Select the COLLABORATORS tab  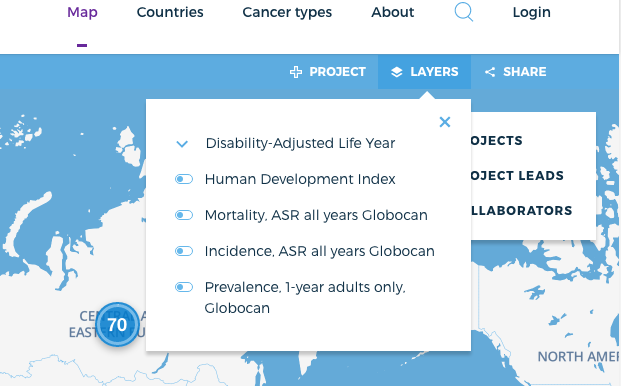point(521,210)
